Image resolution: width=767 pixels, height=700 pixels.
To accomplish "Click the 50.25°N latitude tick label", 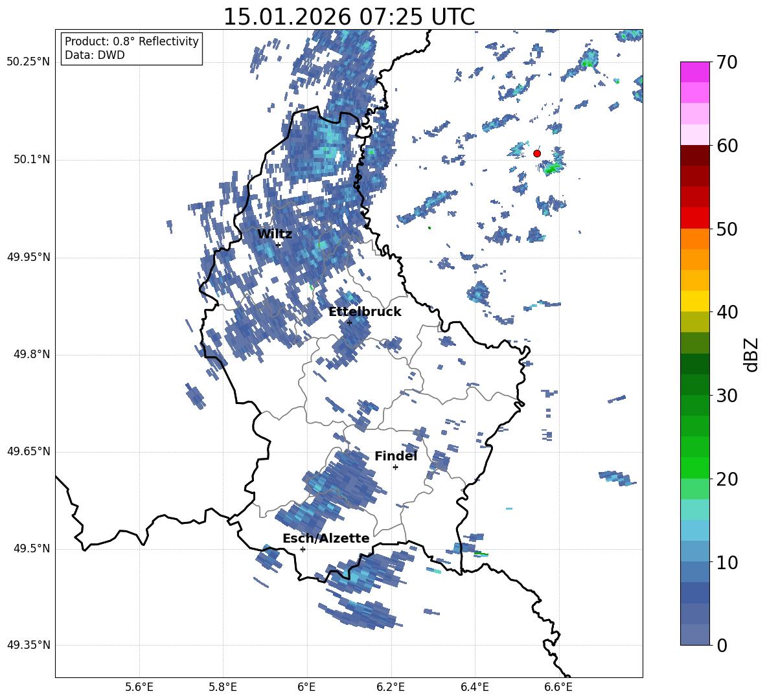I will (x=29, y=62).
